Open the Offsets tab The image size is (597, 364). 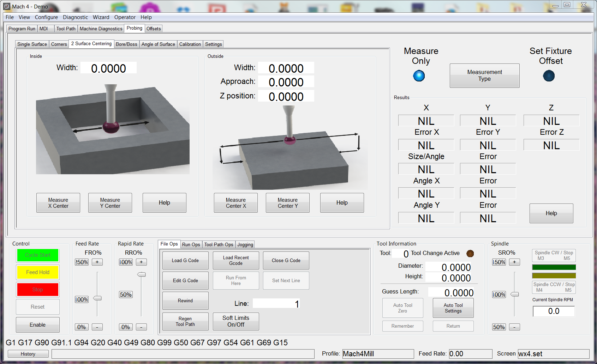click(154, 29)
